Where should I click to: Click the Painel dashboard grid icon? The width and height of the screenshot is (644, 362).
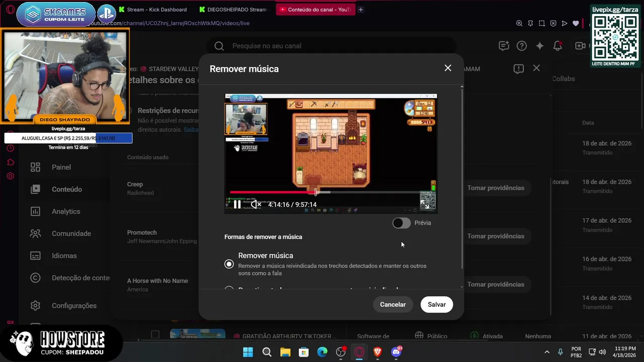pos(35,167)
